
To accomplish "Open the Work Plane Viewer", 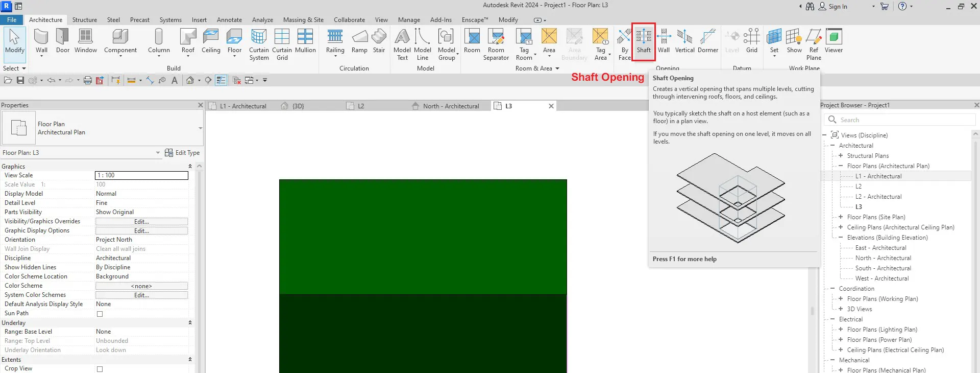I will click(834, 41).
